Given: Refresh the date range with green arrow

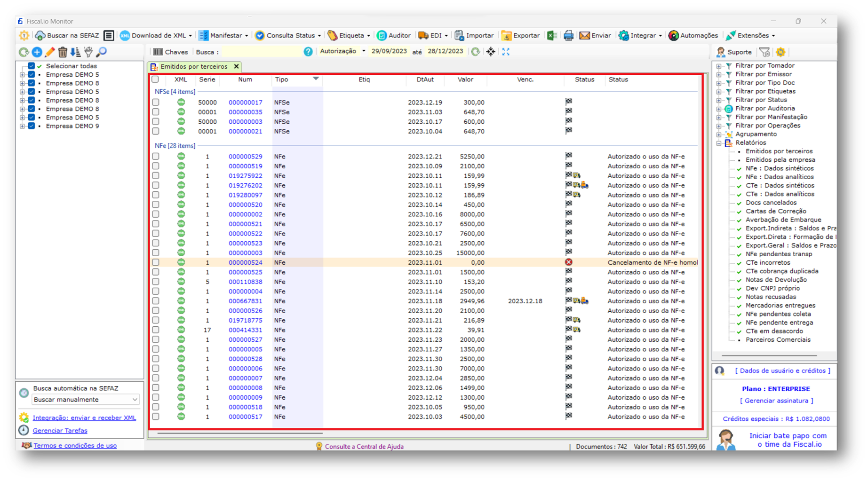Looking at the screenshot, I should coord(476,52).
